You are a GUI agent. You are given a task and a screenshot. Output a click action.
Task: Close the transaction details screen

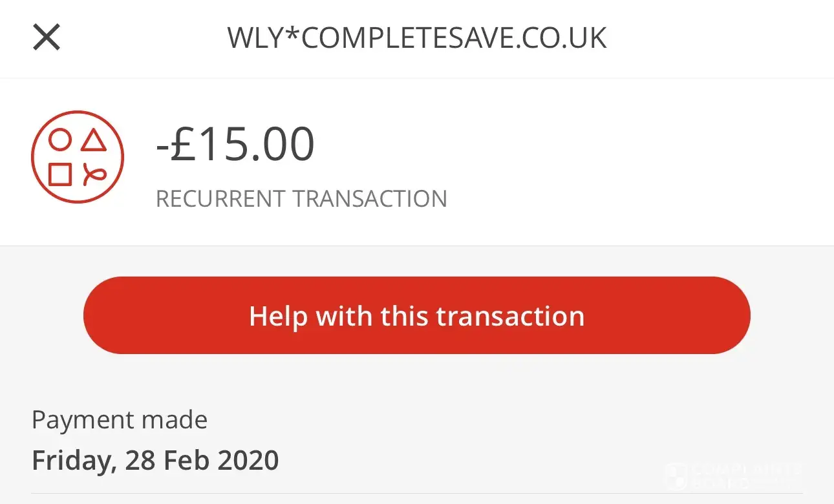47,37
